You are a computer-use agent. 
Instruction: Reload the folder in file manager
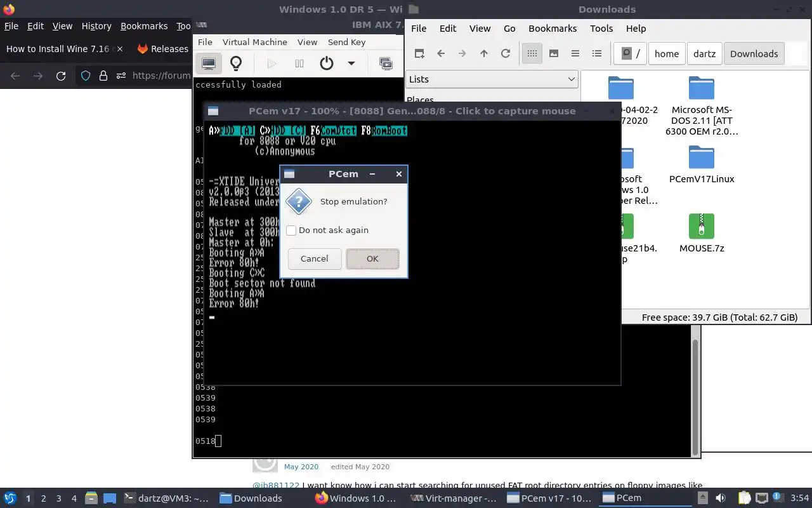tap(506, 54)
